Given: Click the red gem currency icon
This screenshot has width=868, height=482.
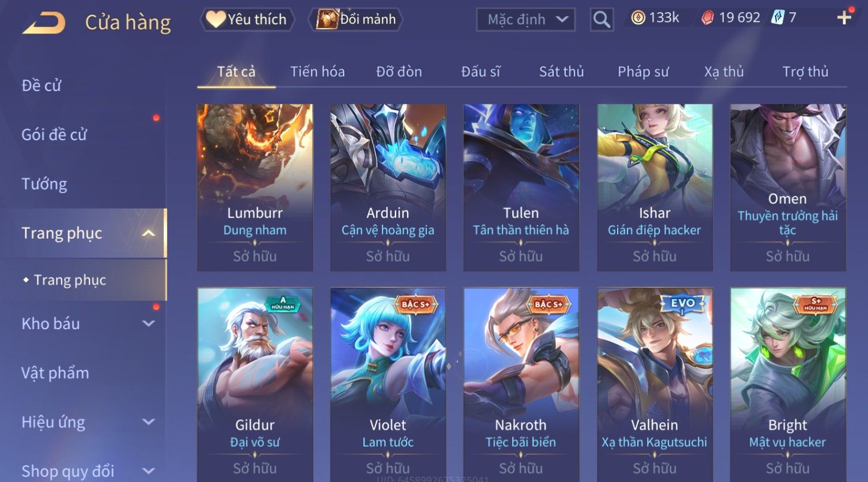Looking at the screenshot, I should pyautogui.click(x=708, y=18).
